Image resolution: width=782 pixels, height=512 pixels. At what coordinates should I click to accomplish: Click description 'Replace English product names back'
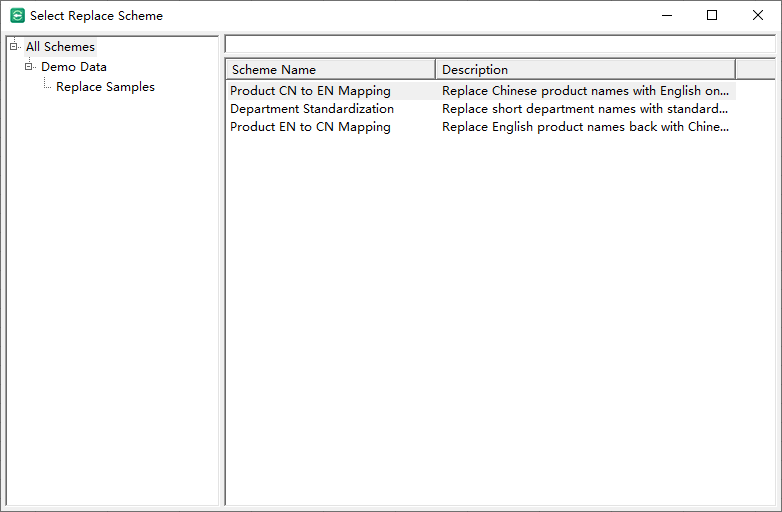pyautogui.click(x=586, y=127)
